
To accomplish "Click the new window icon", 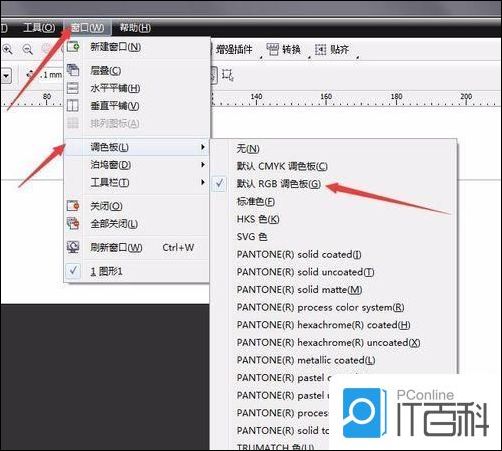I will coord(73,47).
